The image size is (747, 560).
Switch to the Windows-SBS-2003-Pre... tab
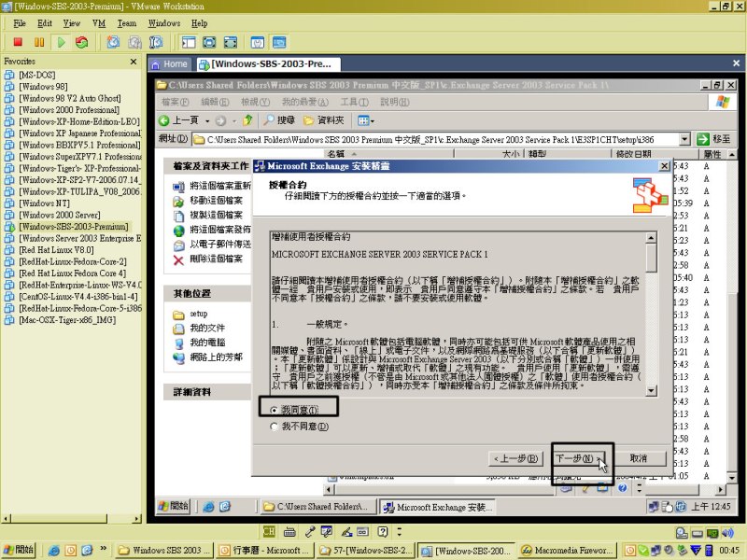268,64
